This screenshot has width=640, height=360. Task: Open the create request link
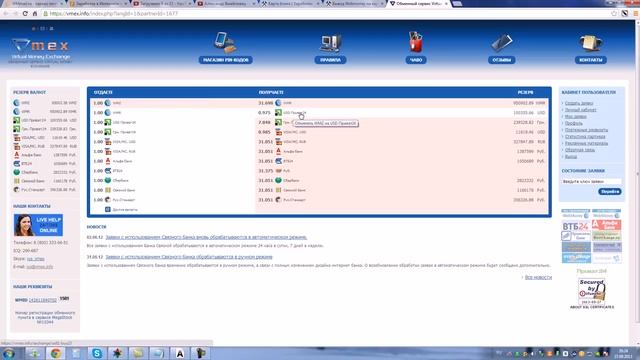(579, 103)
